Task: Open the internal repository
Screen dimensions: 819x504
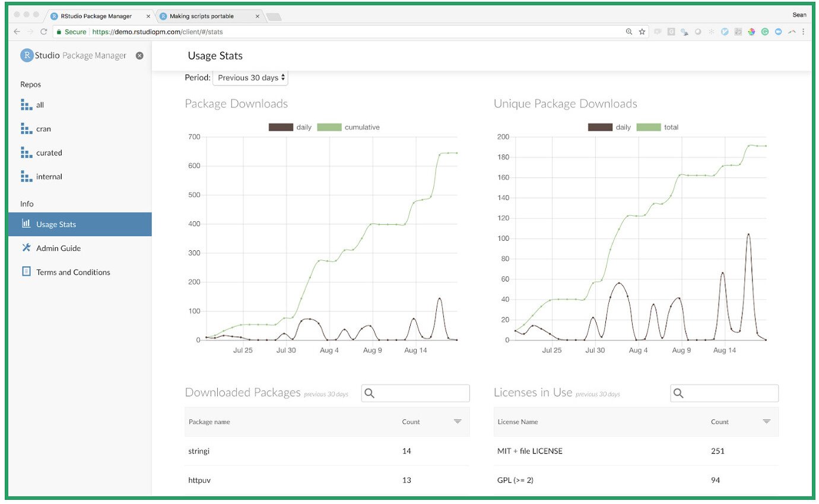Action: (48, 176)
